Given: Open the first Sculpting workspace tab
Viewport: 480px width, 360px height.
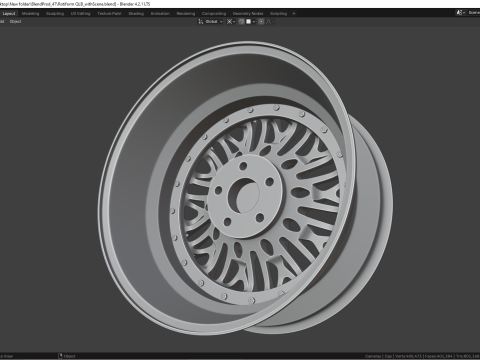Looking at the screenshot, I should [55, 14].
